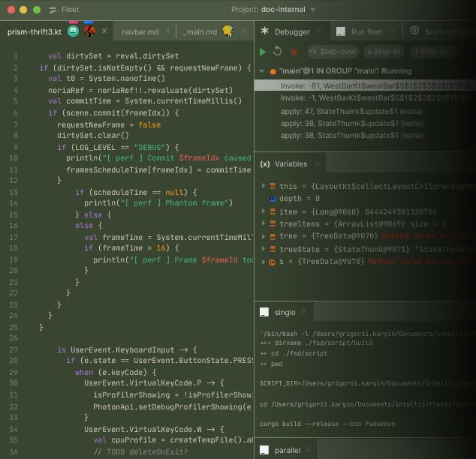476x459 pixels.
Task: Close the Debugger tab
Action: 319,31
